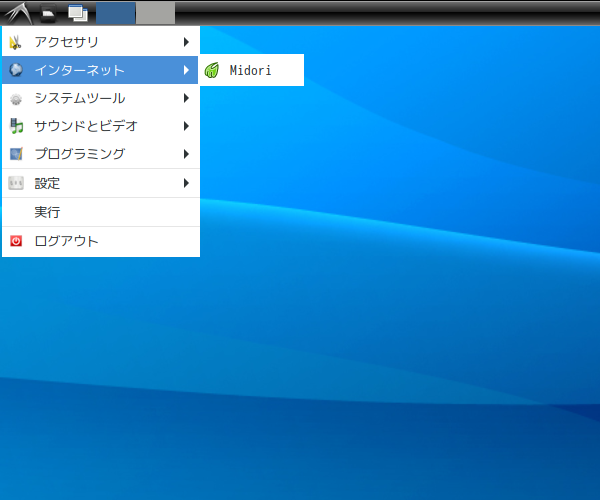
Task: Expand the arrow next to インターネット
Action: [x=186, y=70]
